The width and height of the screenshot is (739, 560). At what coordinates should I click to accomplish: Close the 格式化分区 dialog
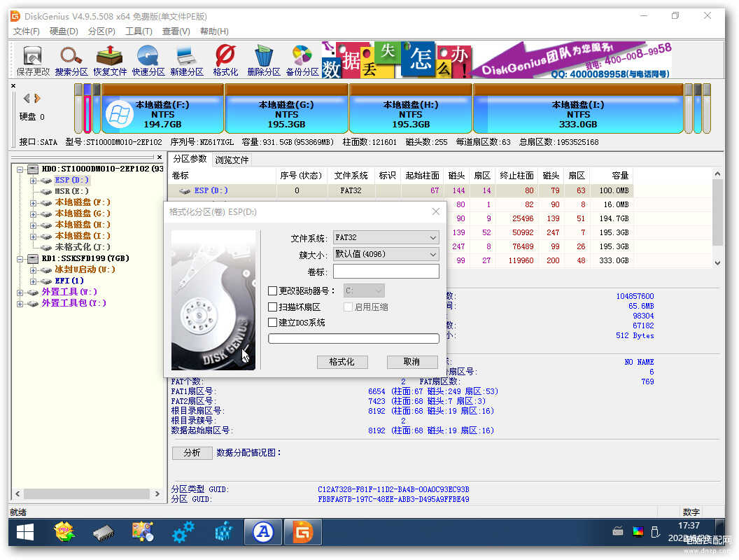[x=436, y=211]
